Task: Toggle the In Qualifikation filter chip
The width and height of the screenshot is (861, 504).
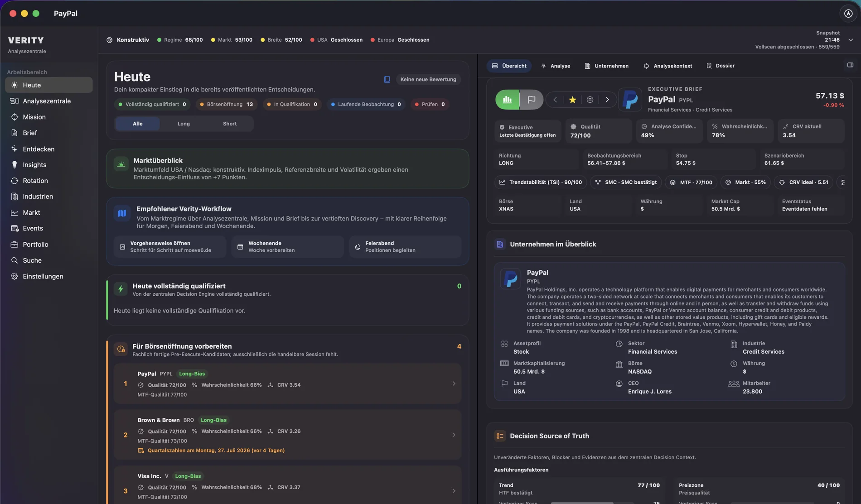Action: pos(292,104)
